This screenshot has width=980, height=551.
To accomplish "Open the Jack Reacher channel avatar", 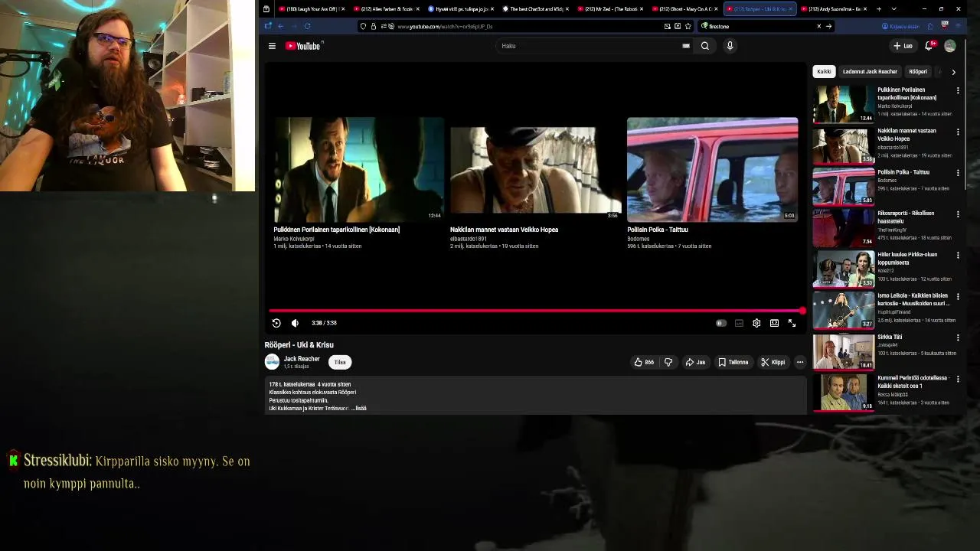I will click(272, 362).
